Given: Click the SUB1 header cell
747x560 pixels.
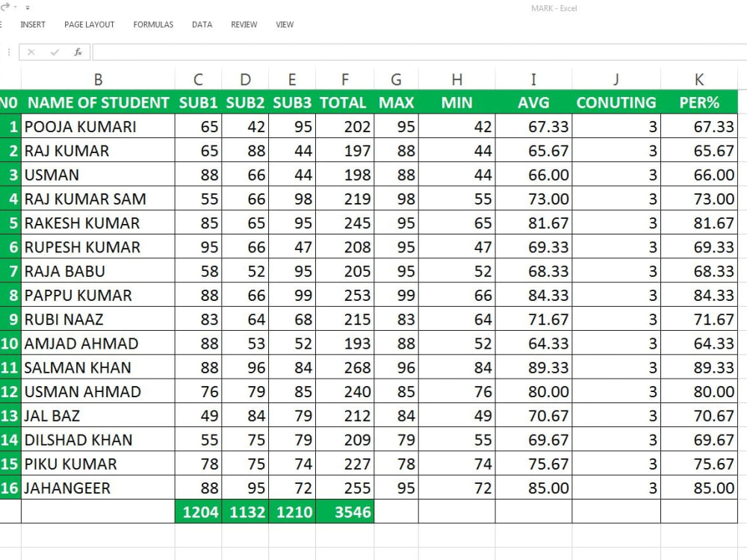Looking at the screenshot, I should click(198, 102).
